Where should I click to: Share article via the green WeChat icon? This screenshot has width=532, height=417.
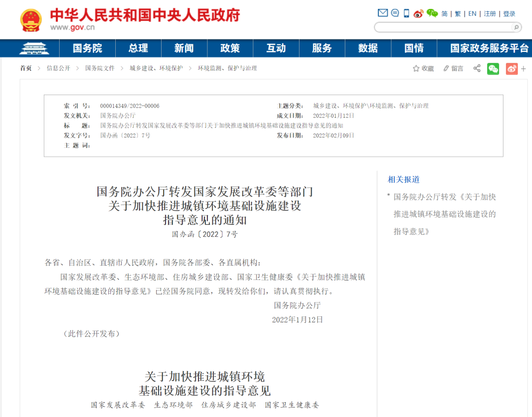[x=493, y=69]
